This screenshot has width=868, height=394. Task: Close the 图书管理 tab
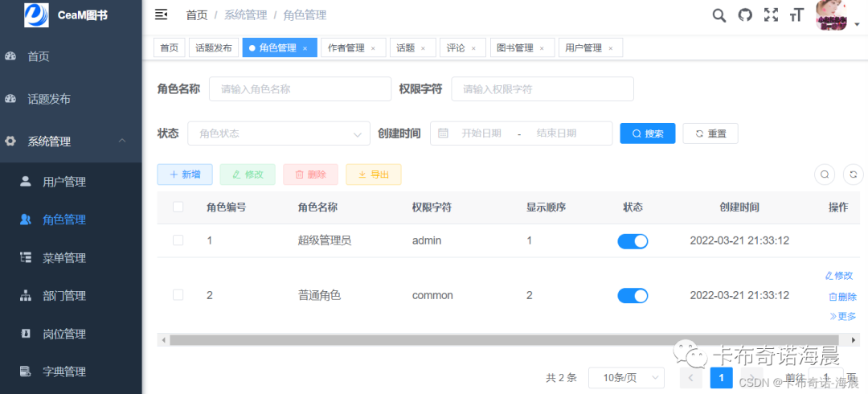coord(542,49)
